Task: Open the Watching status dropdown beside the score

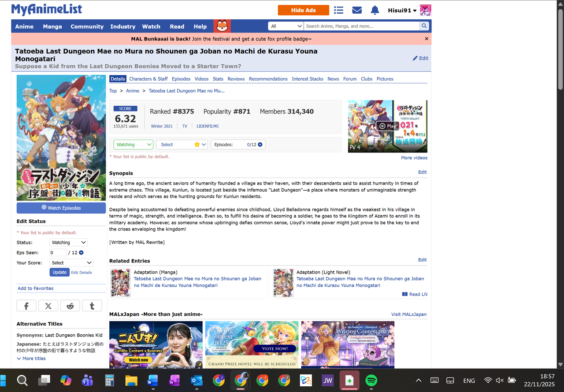Action: [x=133, y=144]
